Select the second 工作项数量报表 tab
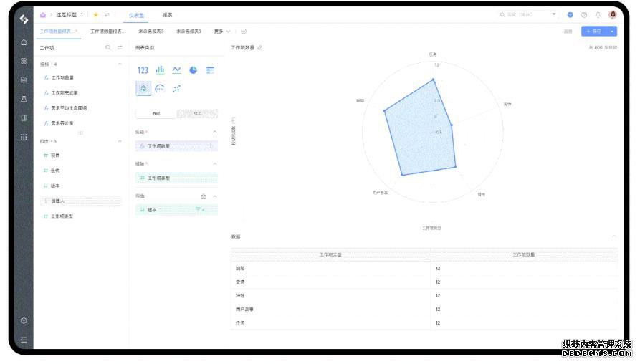Viewport: 640px width, 364px height. click(108, 32)
